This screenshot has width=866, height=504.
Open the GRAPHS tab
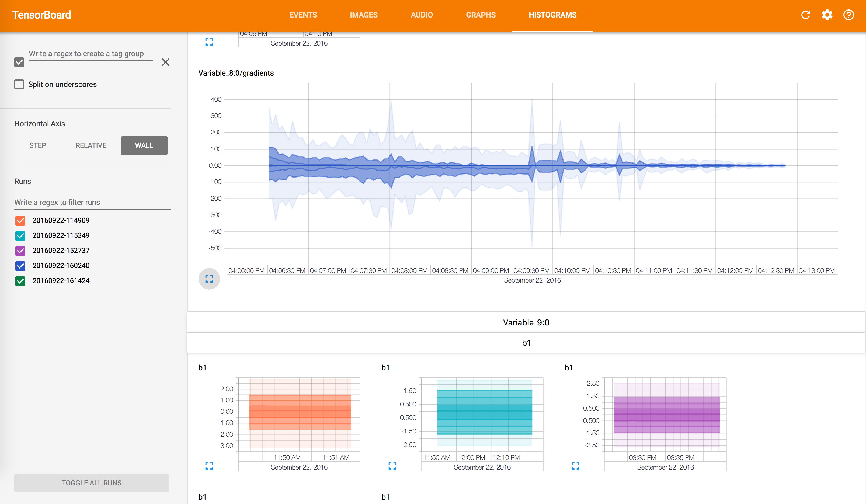click(x=481, y=15)
